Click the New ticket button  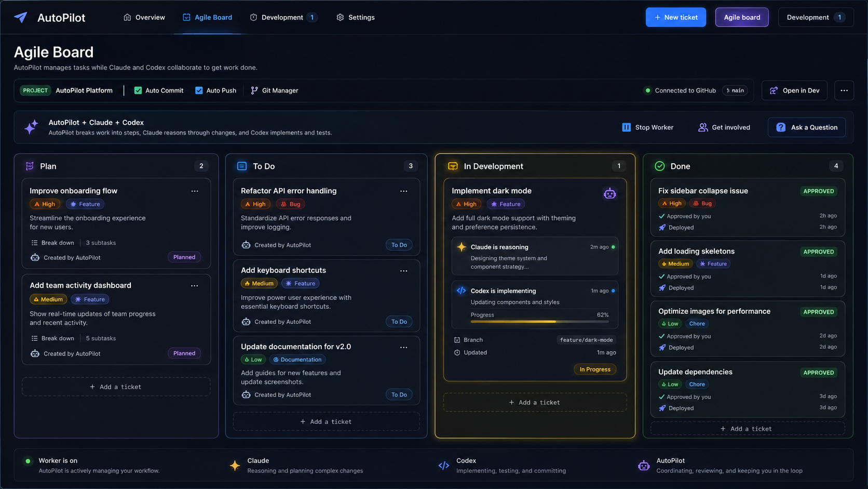(x=675, y=17)
